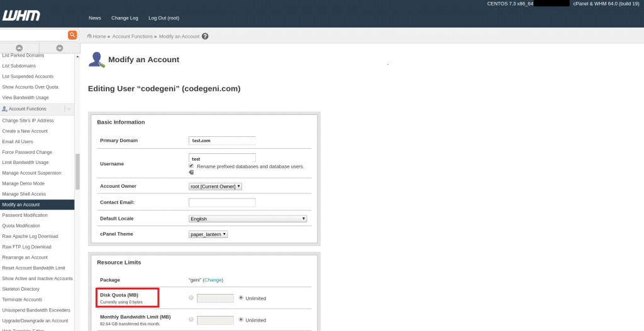
Task: Collapse the Account Functions sidebar section
Action: pos(69,109)
